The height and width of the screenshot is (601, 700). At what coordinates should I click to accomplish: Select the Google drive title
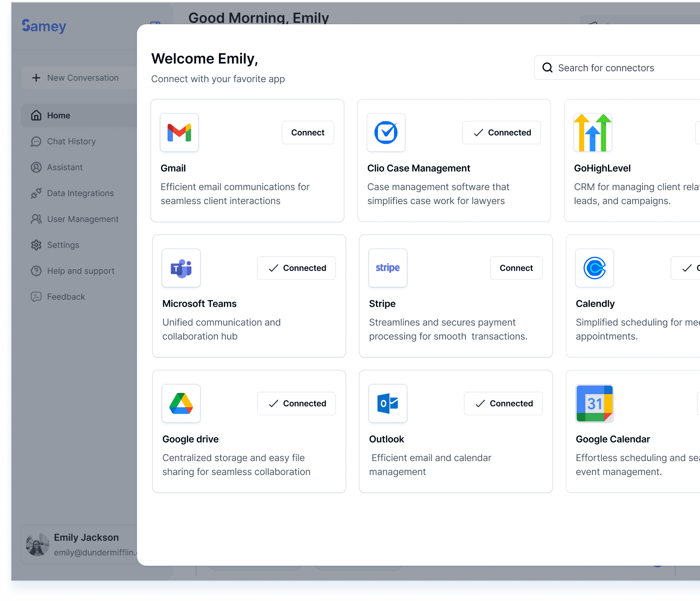(x=190, y=439)
